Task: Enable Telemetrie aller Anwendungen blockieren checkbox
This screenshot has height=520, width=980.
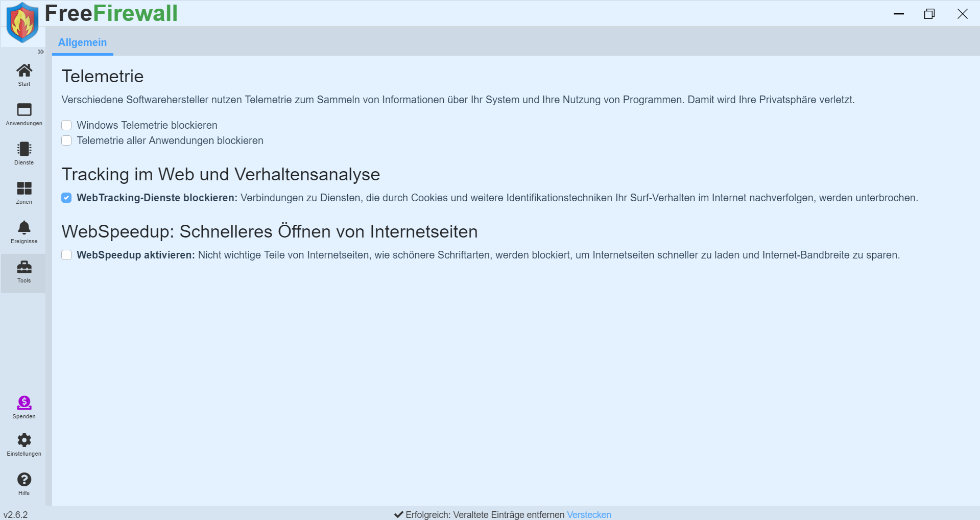Action: [66, 140]
